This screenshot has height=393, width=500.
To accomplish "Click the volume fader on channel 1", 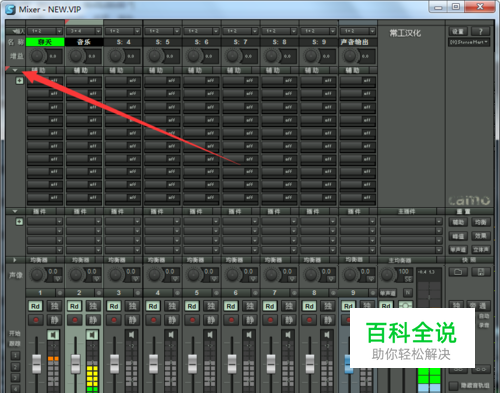I will click(36, 364).
